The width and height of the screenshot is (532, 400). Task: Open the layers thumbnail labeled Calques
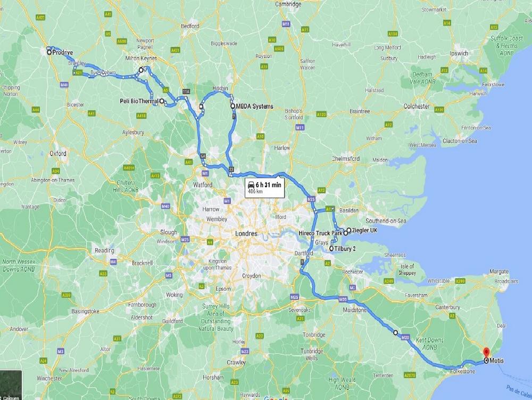click(x=11, y=385)
